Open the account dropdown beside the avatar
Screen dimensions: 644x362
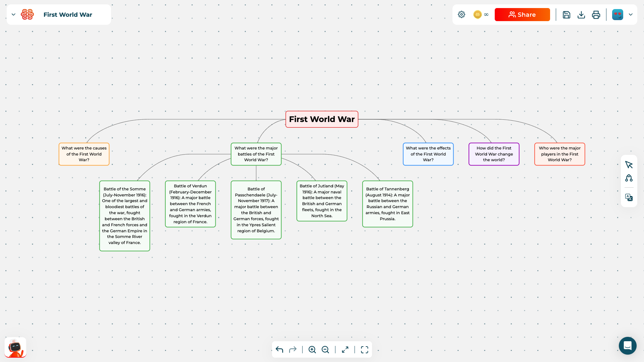coord(631,14)
